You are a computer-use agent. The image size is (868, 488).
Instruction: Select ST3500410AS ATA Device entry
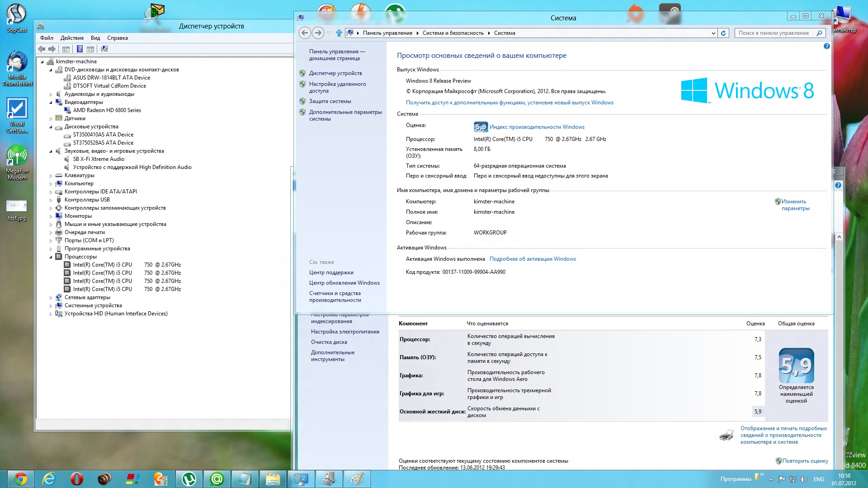[x=103, y=135]
